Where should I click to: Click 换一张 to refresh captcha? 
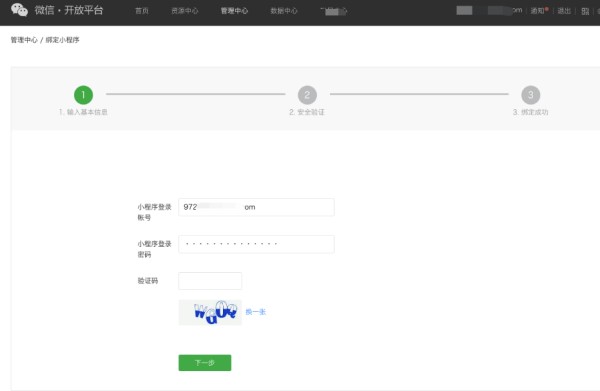pyautogui.click(x=256, y=312)
